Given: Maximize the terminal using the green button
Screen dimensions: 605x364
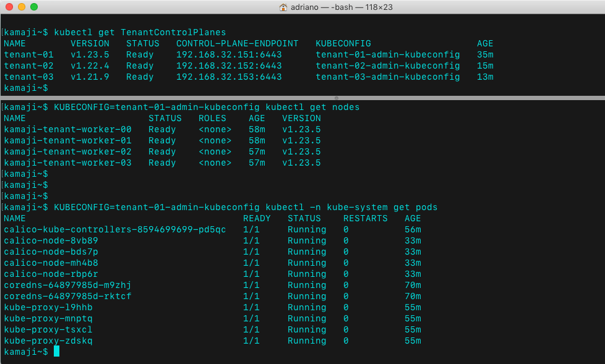Looking at the screenshot, I should tap(33, 7).
